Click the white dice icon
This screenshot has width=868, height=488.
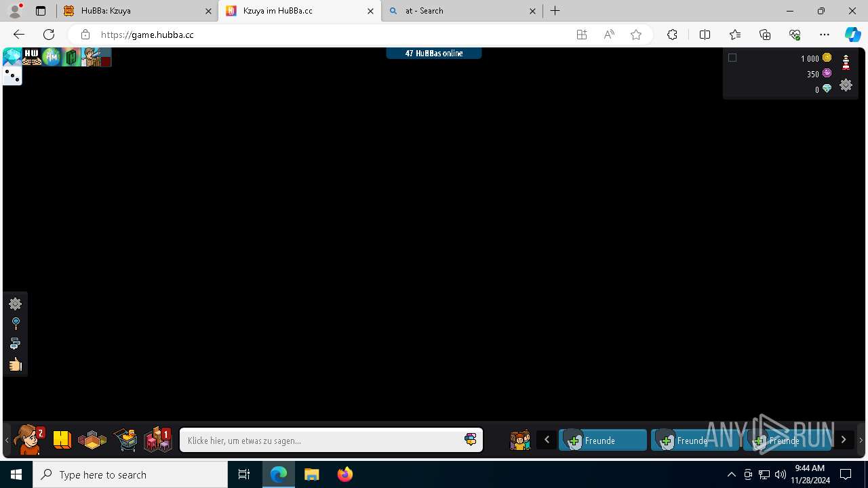(x=12, y=75)
